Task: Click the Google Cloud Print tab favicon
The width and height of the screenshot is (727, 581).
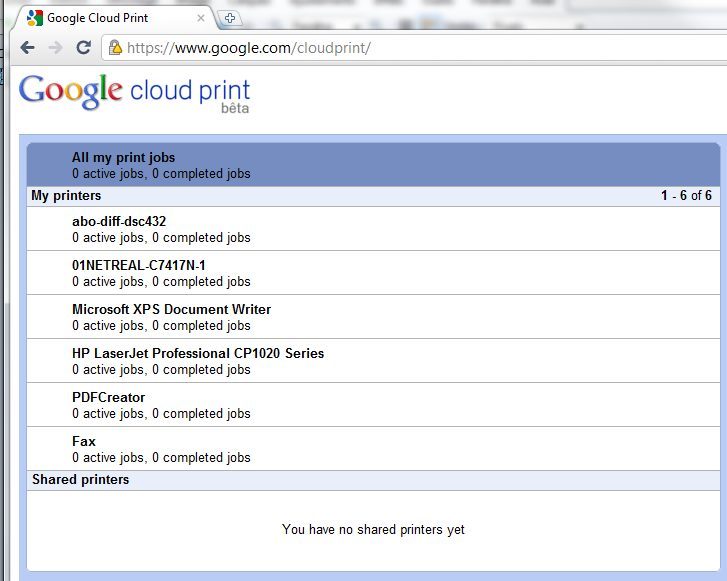Action: click(34, 18)
